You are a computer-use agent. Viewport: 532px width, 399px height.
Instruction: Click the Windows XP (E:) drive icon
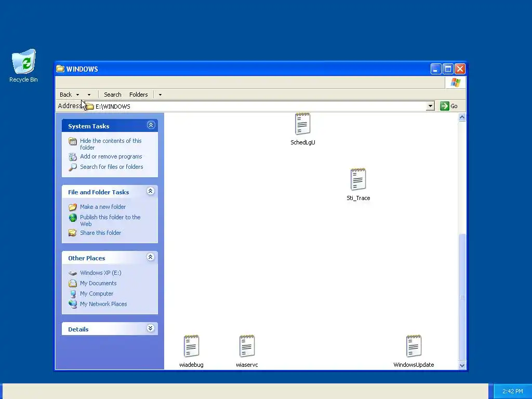[73, 273]
